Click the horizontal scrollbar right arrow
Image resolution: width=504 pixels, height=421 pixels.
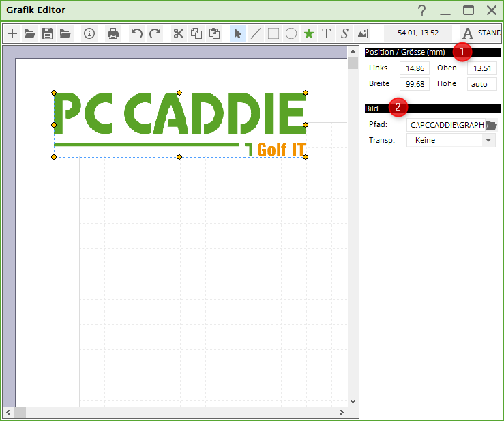click(342, 412)
